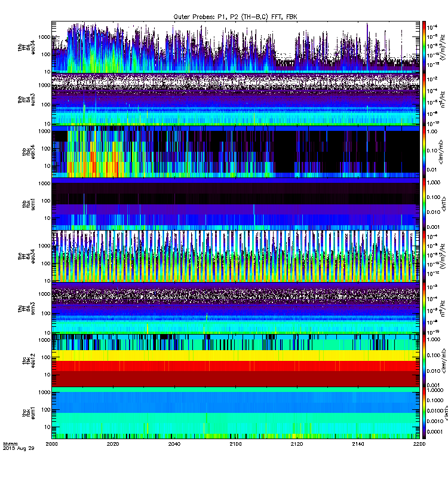448x478 pixels.
Task: Click inside the thc scm3 FFT spectrogram
Action: tap(235, 308)
